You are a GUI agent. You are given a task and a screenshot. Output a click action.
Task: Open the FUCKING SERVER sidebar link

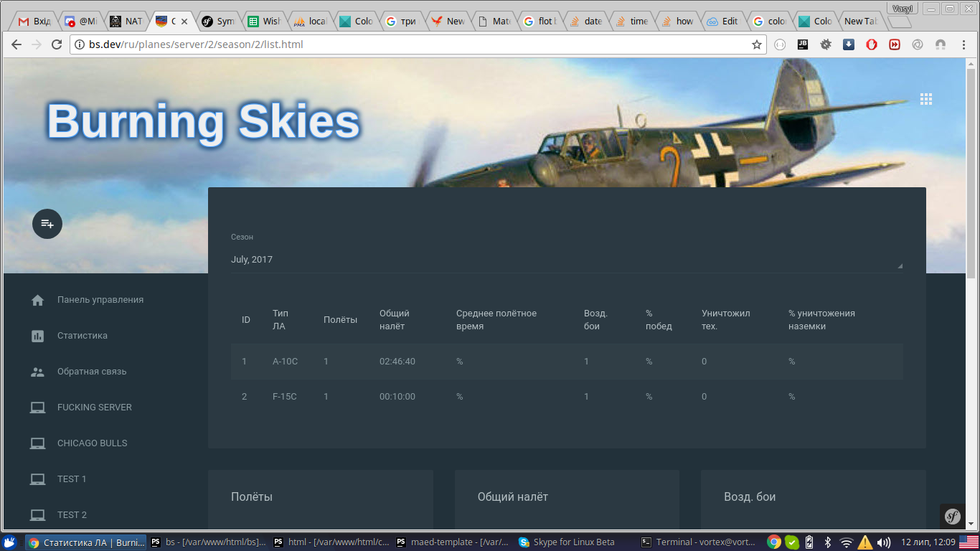95,408
